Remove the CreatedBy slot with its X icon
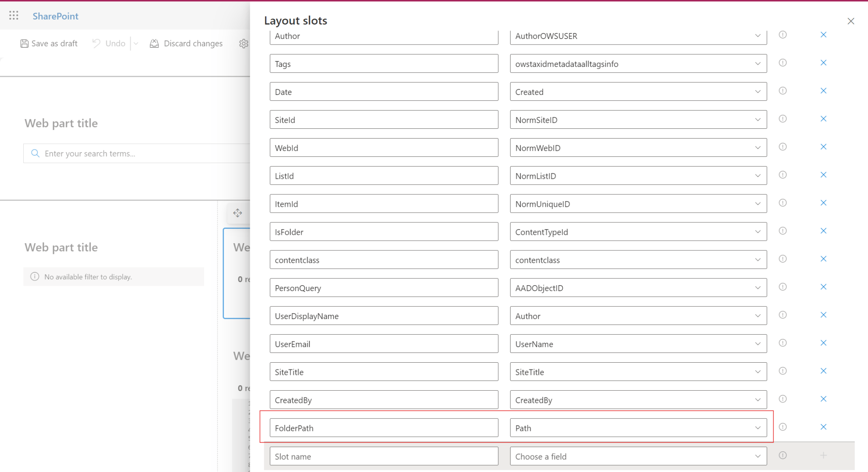Viewport: 868px width, 472px height. (x=823, y=398)
